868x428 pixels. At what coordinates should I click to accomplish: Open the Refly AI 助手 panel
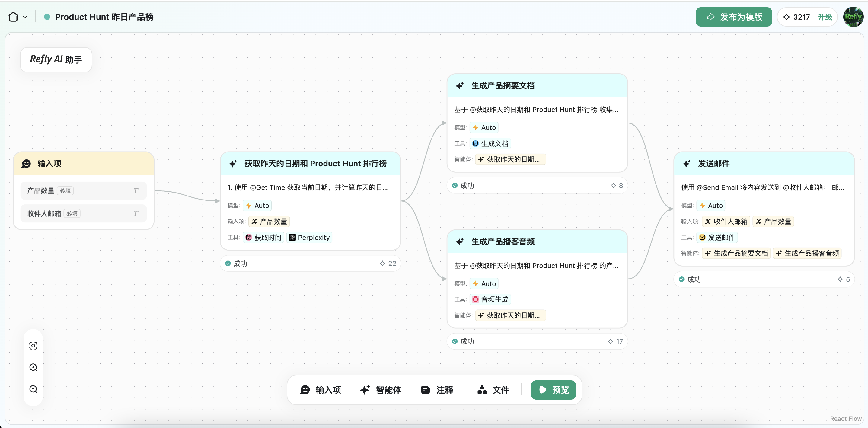coord(56,60)
